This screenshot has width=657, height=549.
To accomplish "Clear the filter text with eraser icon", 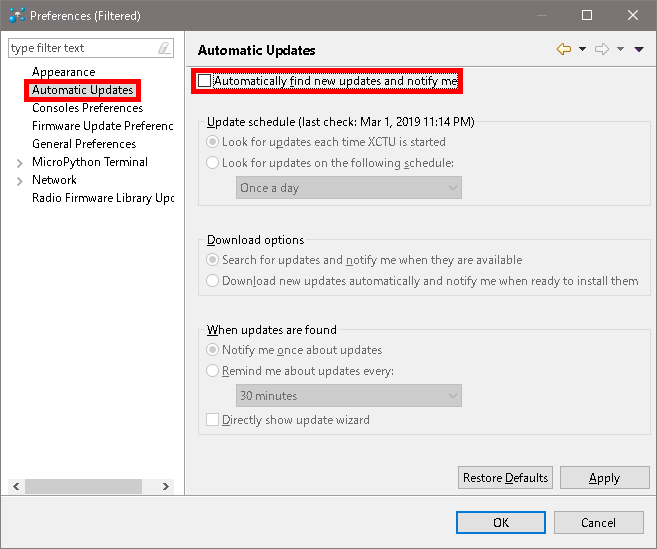I will (x=164, y=48).
